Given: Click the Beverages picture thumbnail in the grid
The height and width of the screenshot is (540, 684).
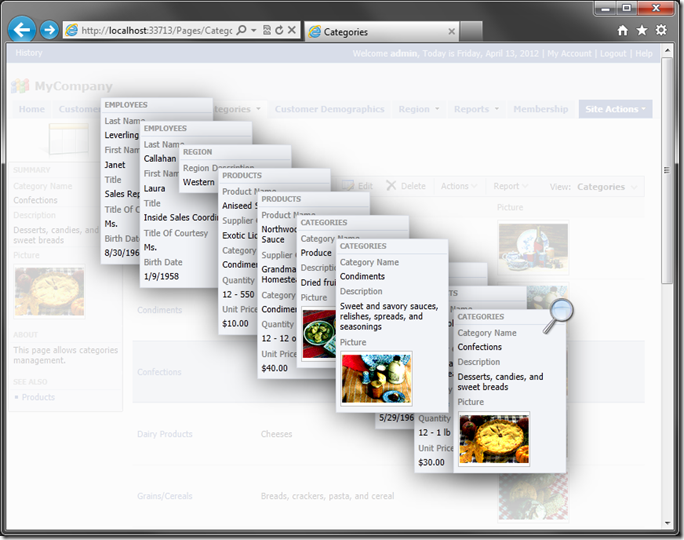Looking at the screenshot, I should [533, 247].
